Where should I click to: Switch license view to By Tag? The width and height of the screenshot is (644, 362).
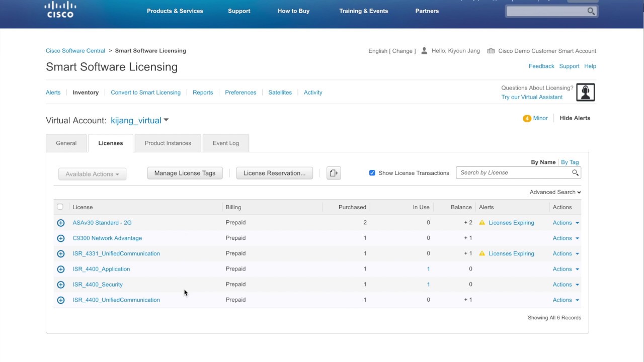coord(570,162)
